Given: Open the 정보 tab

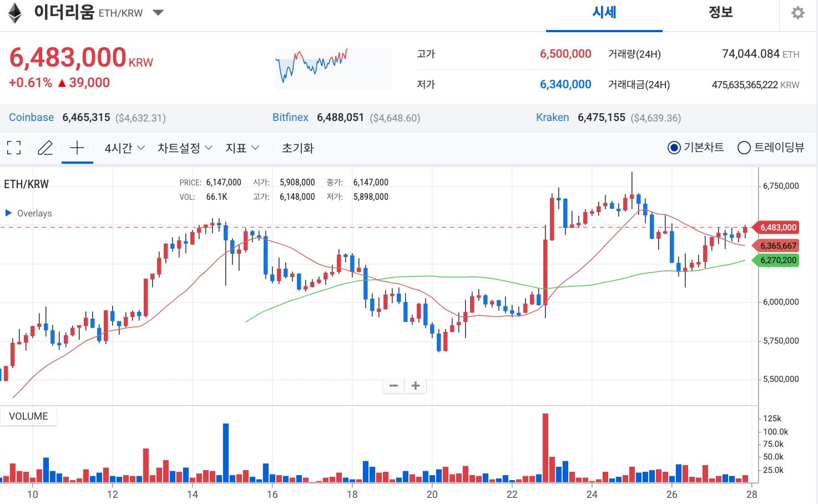Looking at the screenshot, I should coord(720,13).
